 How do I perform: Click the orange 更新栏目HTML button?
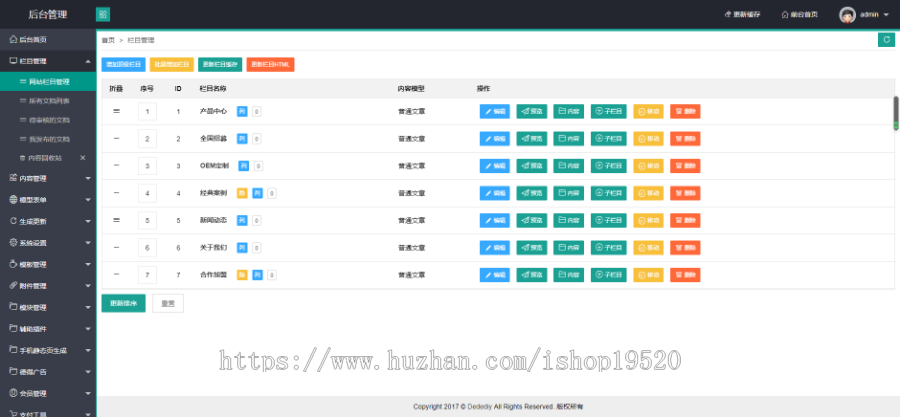tap(270, 65)
